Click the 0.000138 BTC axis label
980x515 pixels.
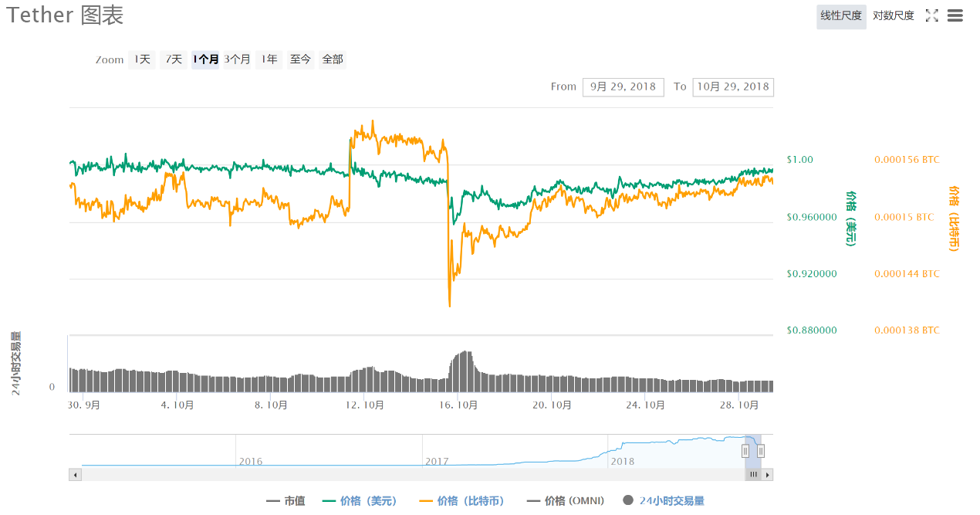pyautogui.click(x=907, y=330)
